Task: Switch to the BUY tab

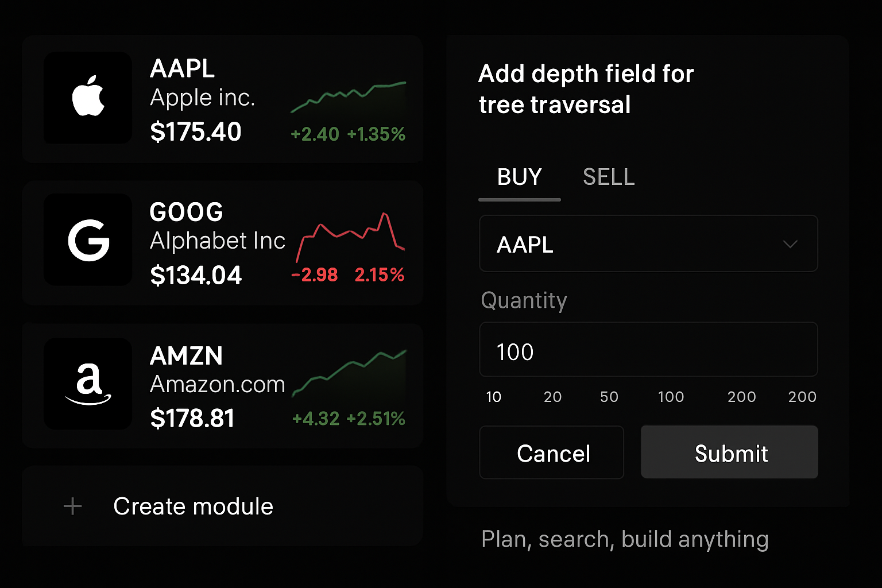Action: pos(519,177)
